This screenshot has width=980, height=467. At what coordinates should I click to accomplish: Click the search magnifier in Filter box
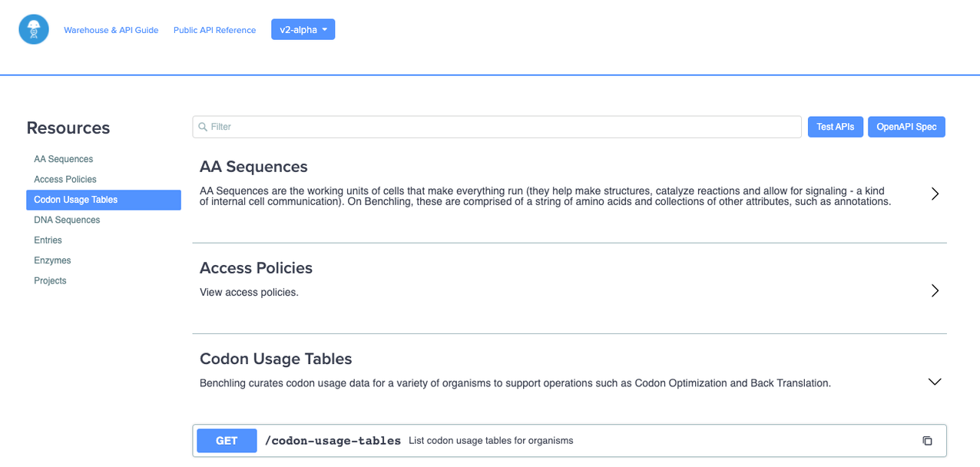tap(203, 127)
